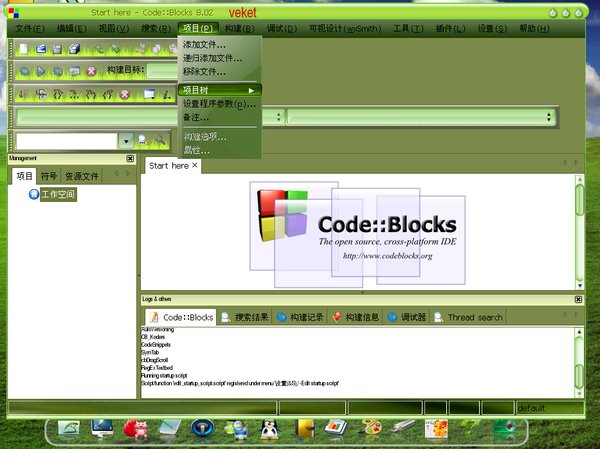Click the Step into debugger icon
The height and width of the screenshot is (449, 600).
pyautogui.click(x=91, y=94)
